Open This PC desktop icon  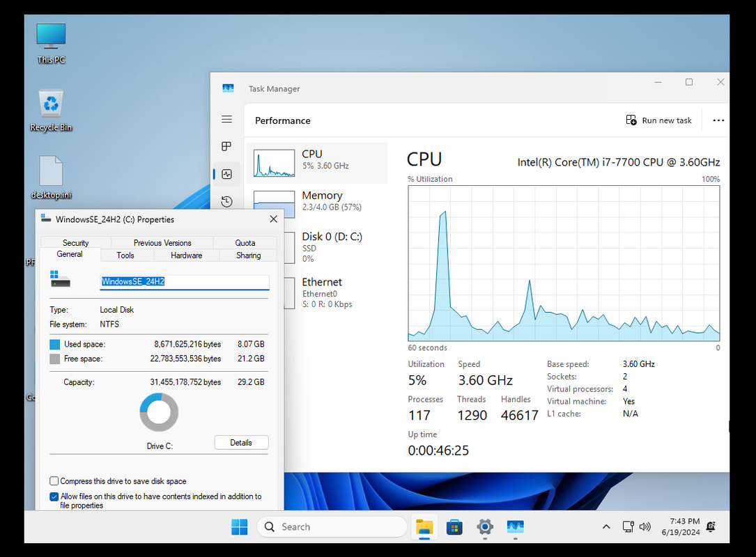[x=51, y=43]
